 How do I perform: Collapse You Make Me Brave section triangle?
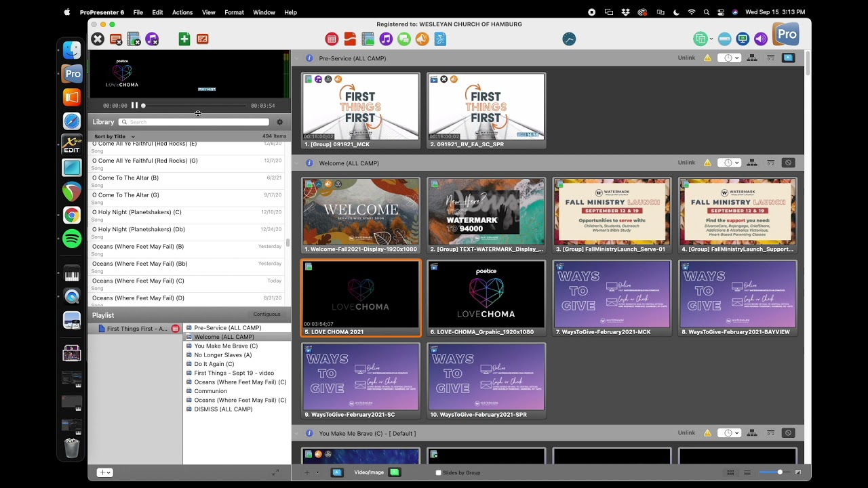pos(296,433)
